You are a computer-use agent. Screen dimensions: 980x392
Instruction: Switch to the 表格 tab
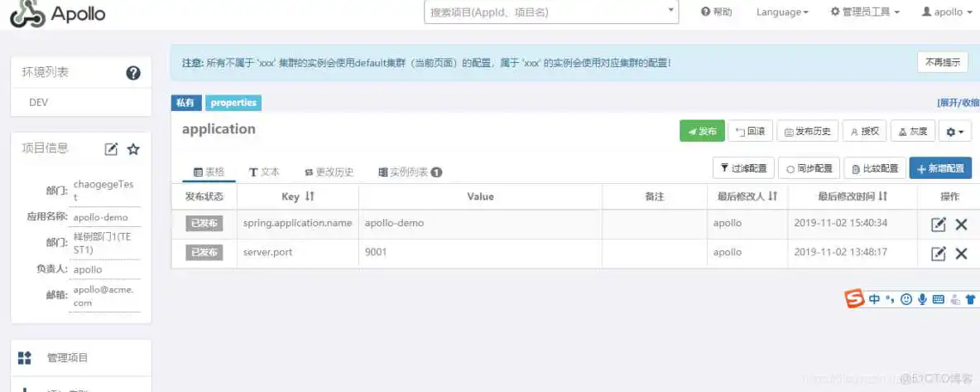(209, 172)
